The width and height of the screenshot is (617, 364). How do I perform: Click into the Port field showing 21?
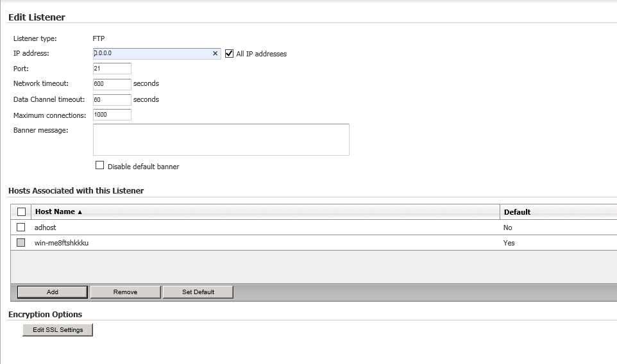[112, 69]
